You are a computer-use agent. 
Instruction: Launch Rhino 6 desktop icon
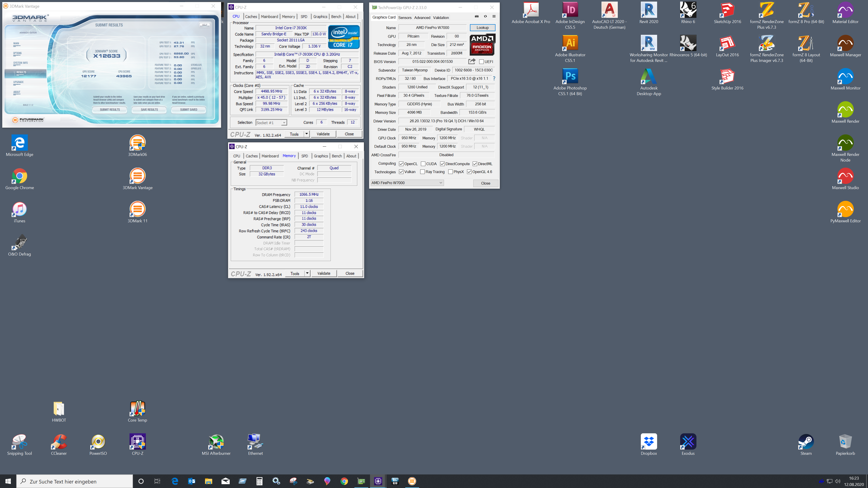(x=688, y=13)
